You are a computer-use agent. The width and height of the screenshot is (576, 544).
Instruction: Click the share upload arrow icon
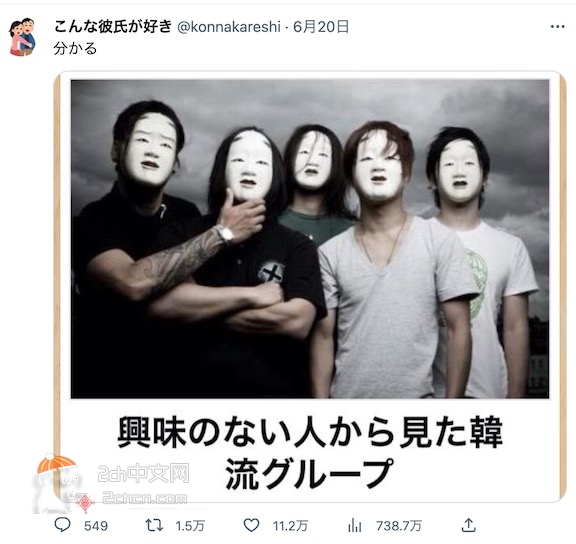468,525
